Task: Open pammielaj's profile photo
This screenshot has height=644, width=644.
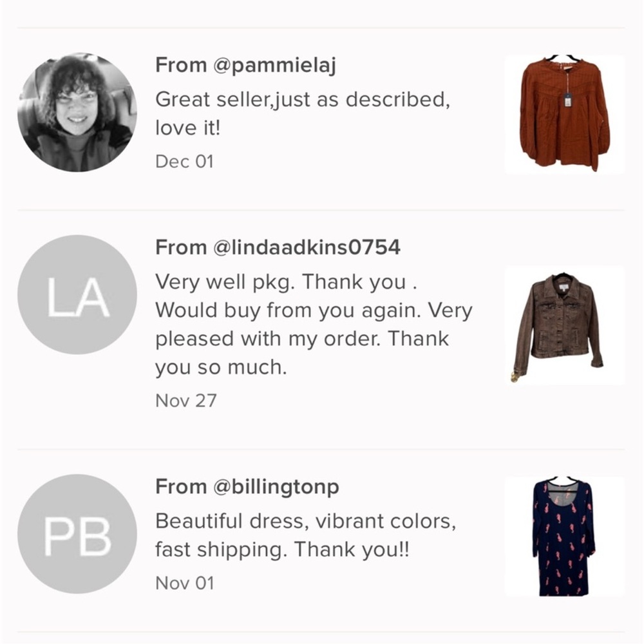Action: point(77,112)
